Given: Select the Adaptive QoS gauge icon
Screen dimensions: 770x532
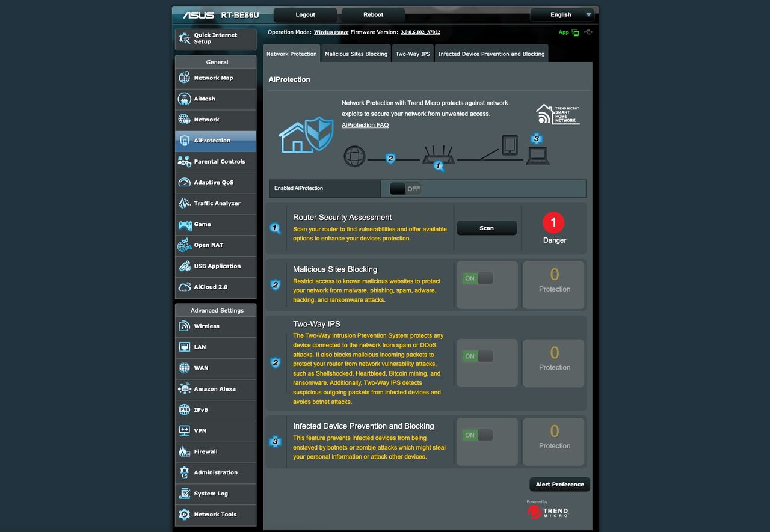Looking at the screenshot, I should click(x=185, y=182).
